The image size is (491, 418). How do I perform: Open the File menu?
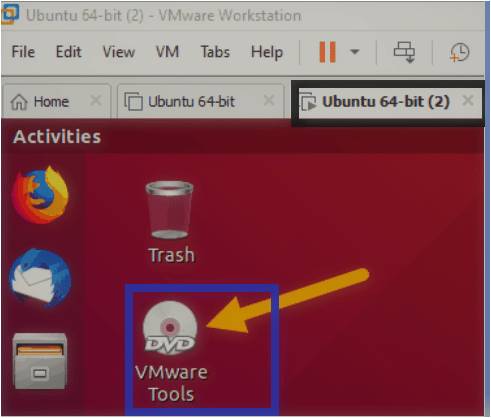pos(23,52)
